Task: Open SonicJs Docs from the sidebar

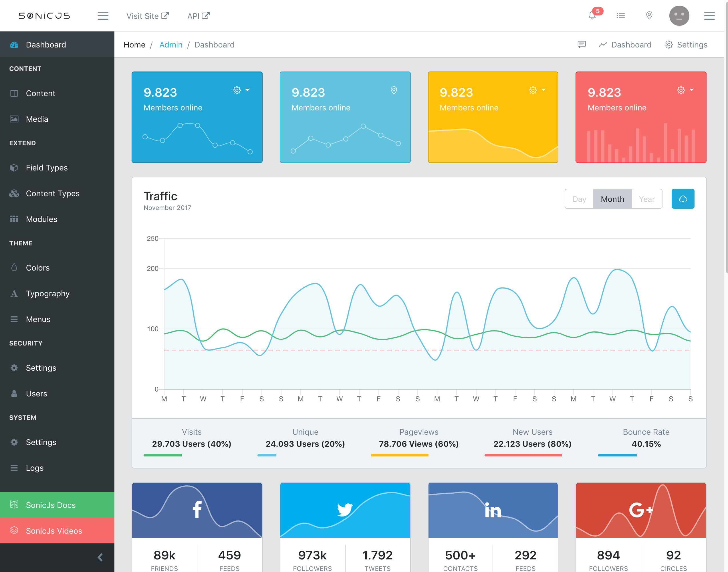Action: tap(51, 505)
